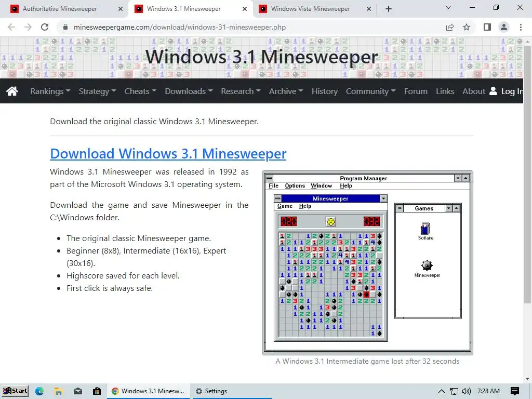Open the Windows Start button
Screen dimensions: 532x399
pos(15,391)
